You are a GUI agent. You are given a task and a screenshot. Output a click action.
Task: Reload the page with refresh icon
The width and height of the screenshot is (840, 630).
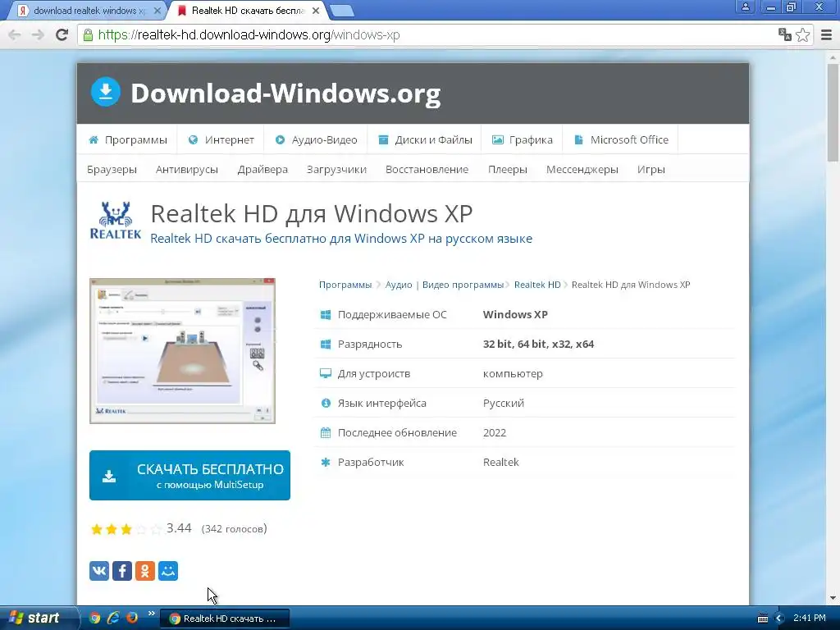coord(62,34)
